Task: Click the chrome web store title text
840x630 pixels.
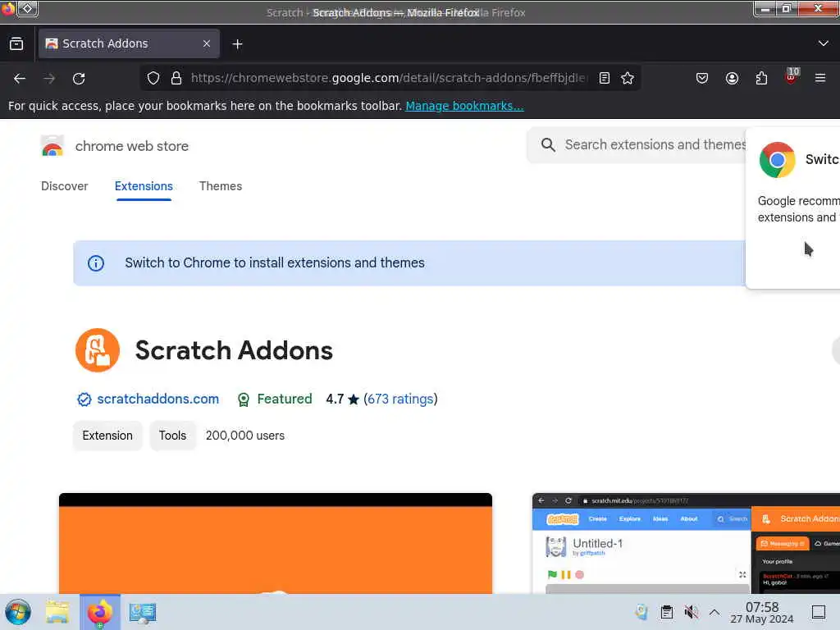Action: point(132,146)
